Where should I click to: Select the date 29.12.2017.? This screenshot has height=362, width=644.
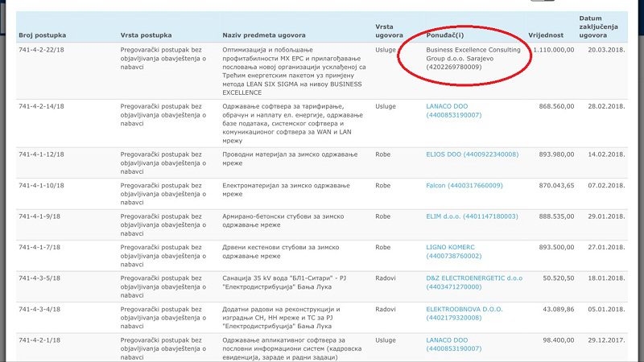tap(606, 340)
